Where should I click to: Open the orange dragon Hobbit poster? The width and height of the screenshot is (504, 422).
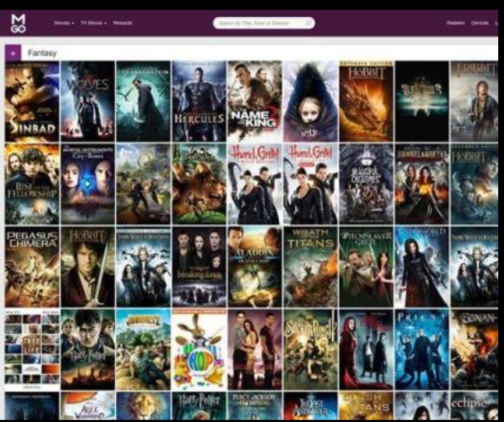coord(366,102)
